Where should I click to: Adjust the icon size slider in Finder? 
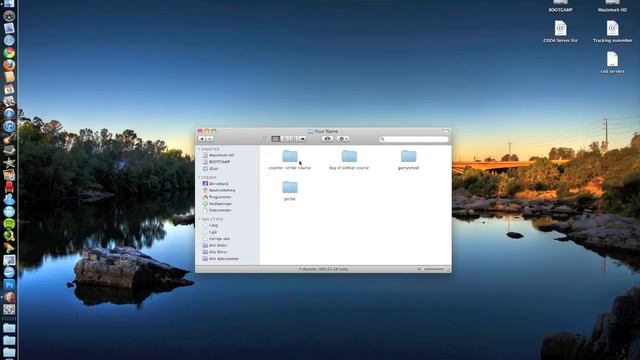[x=431, y=269]
